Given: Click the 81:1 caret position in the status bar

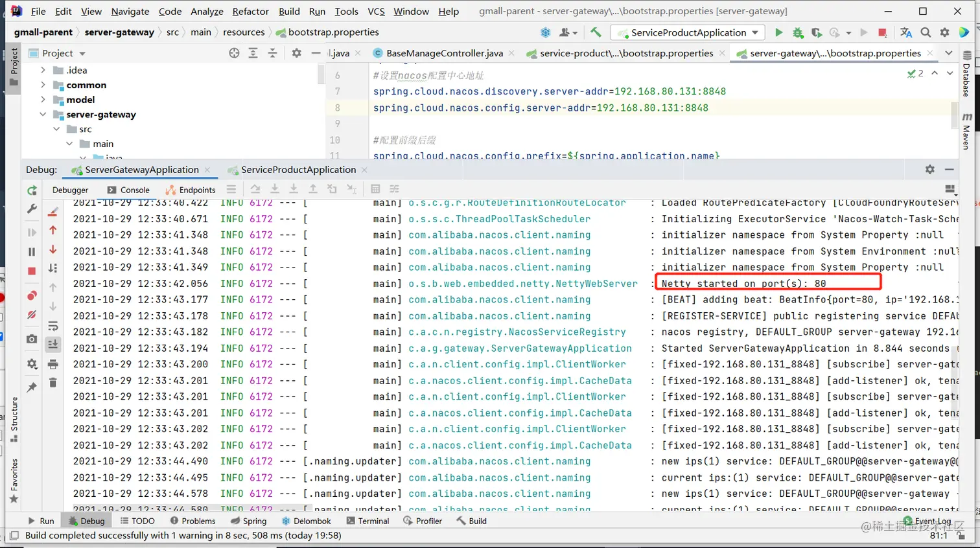Looking at the screenshot, I should (x=939, y=536).
